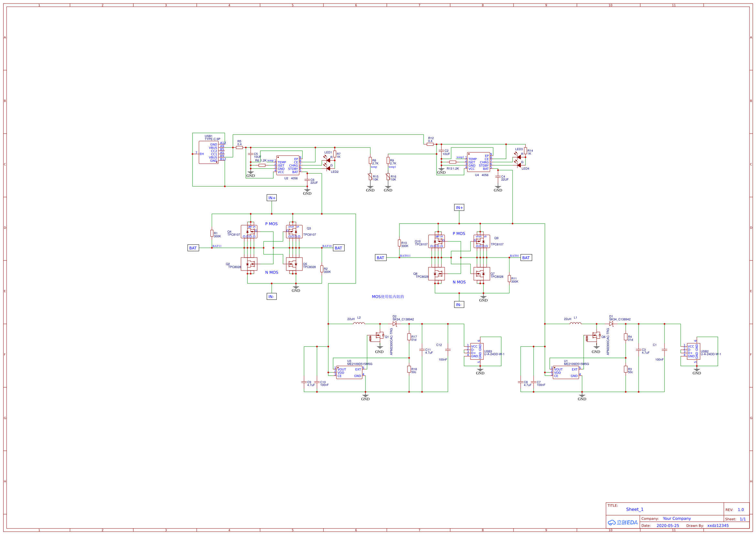The height and width of the screenshot is (535, 756).
Task: Select resistor R4 01d symbol
Action: tap(626, 337)
